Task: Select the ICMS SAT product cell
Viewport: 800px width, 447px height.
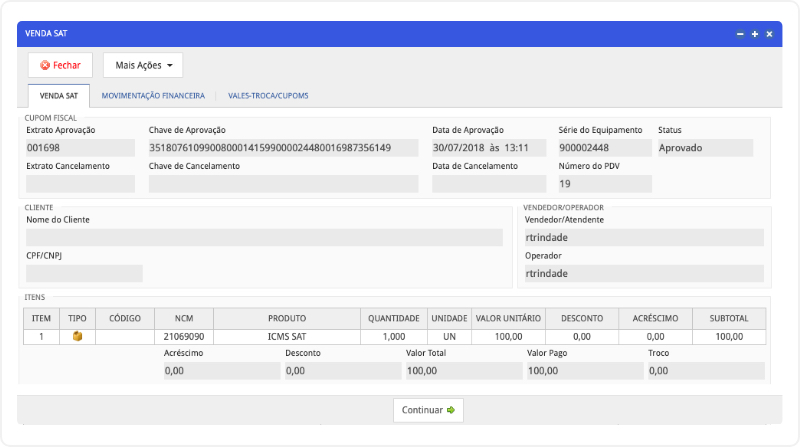Action: click(287, 337)
